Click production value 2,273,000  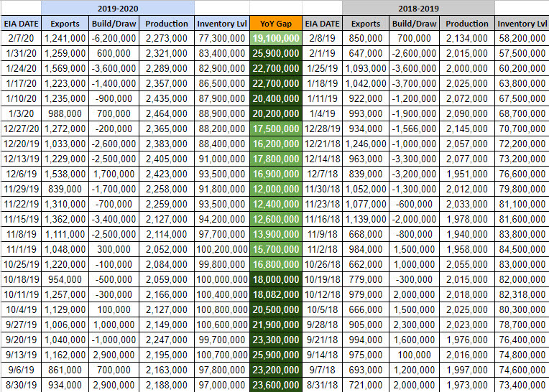point(167,38)
